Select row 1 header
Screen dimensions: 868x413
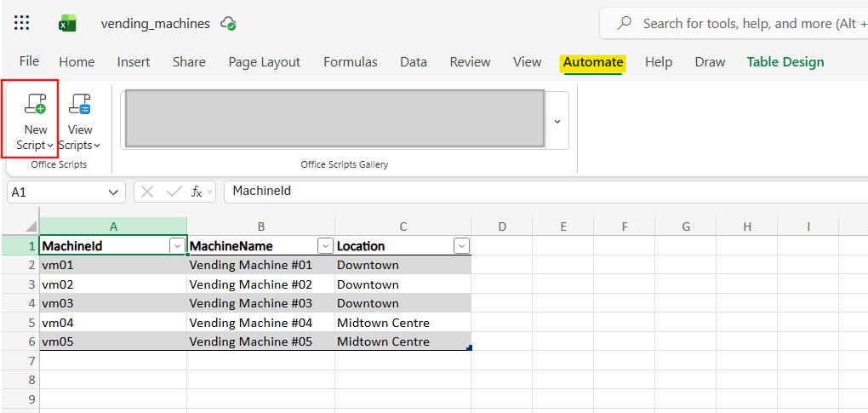pyautogui.click(x=20, y=246)
